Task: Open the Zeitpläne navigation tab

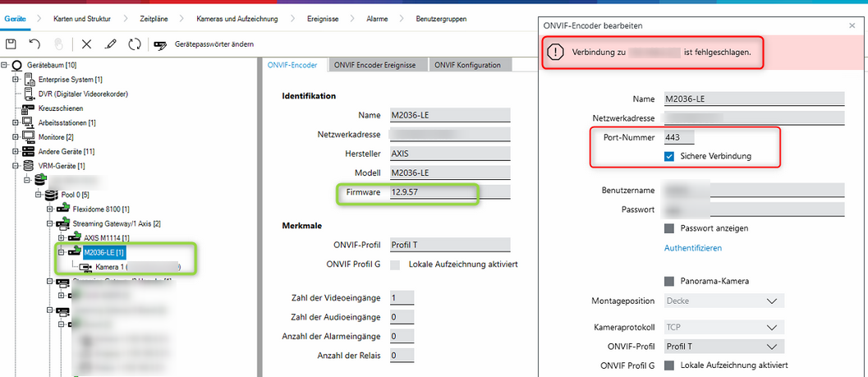Action: click(x=154, y=19)
